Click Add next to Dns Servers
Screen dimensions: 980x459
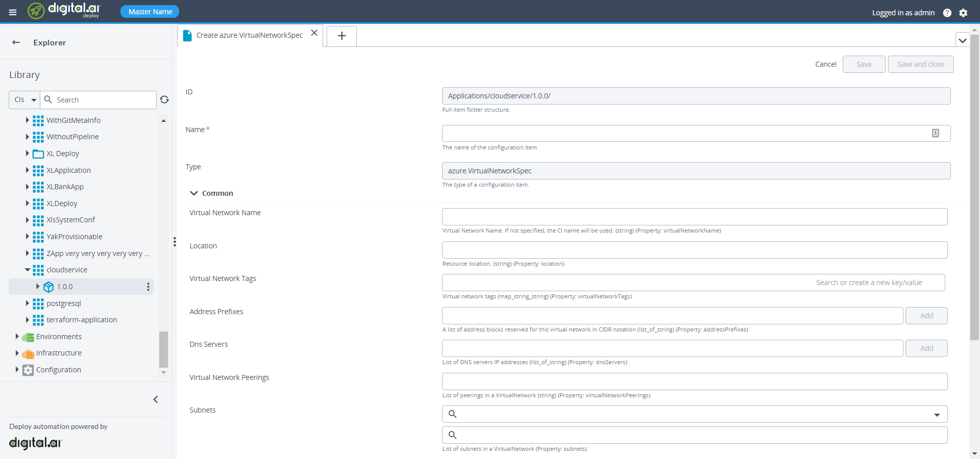click(x=926, y=348)
